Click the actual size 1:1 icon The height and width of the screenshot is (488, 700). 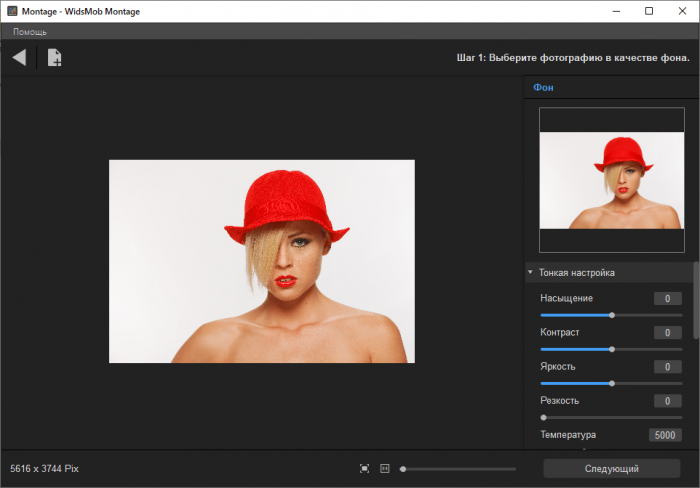(385, 468)
